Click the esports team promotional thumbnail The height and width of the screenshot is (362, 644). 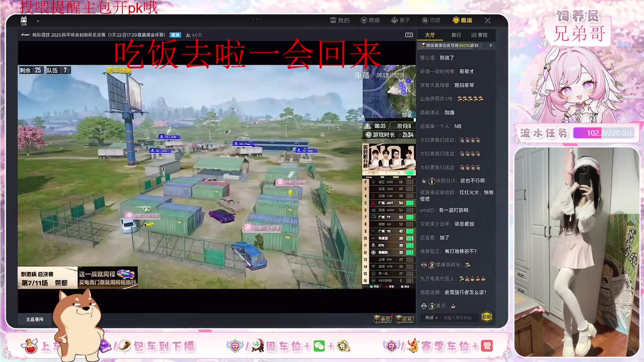pyautogui.click(x=389, y=159)
